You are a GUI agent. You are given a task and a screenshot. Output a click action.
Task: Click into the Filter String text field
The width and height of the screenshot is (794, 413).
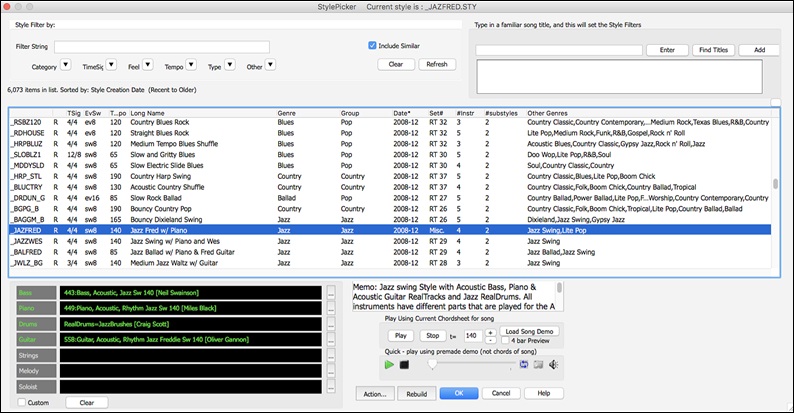[x=161, y=46]
